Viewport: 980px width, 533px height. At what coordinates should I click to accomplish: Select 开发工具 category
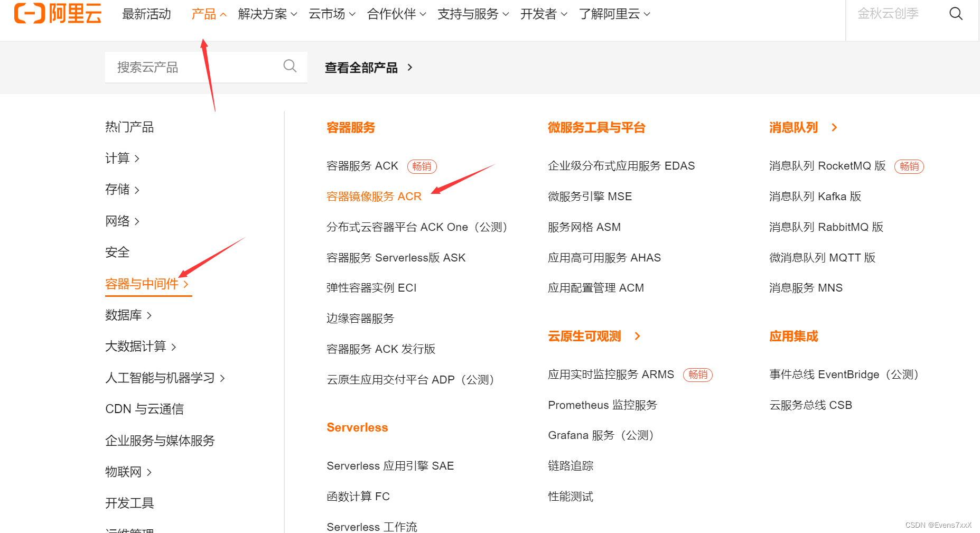tap(129, 503)
